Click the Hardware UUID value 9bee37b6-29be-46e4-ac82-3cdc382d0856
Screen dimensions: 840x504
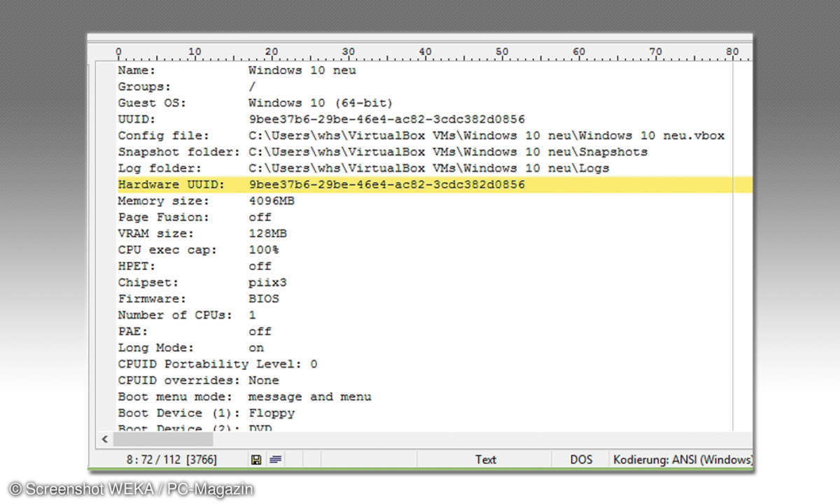[x=386, y=185]
